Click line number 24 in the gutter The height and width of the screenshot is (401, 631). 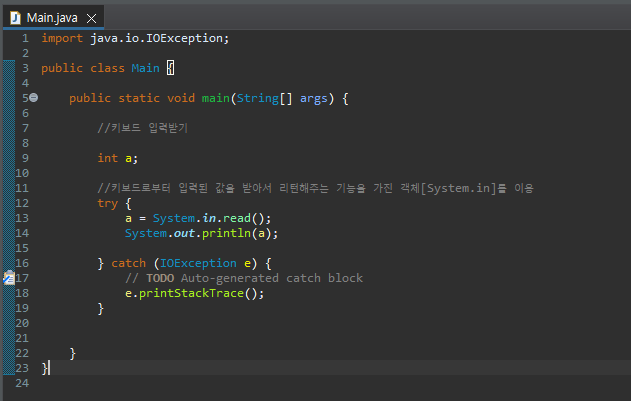(22, 383)
